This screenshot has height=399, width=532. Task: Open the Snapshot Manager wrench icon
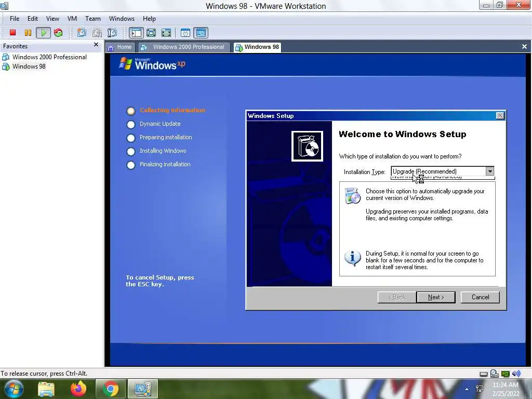112,33
